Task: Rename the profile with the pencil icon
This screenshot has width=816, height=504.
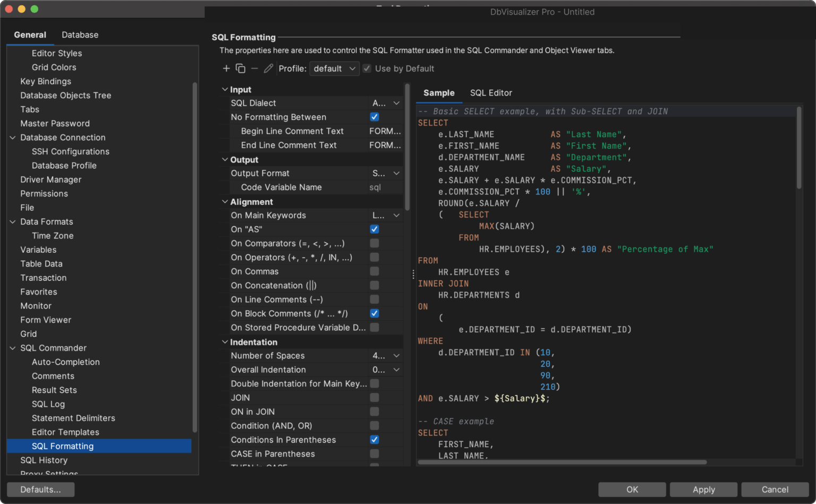Action: coord(268,69)
